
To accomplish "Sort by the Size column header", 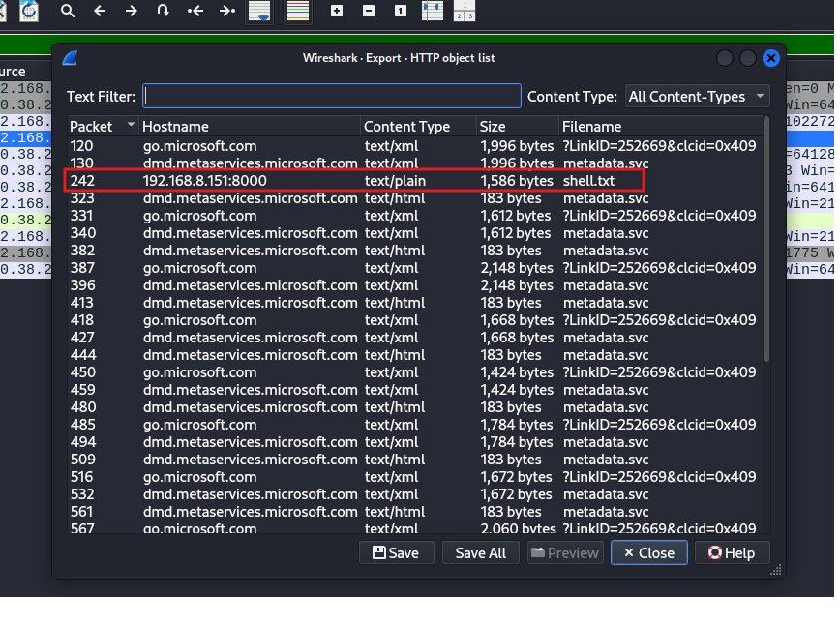I will pyautogui.click(x=518, y=127).
